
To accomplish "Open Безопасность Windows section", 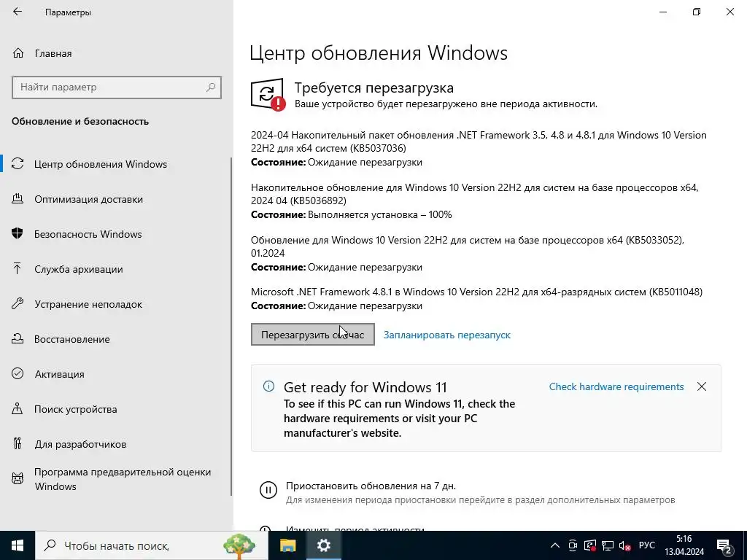I will coord(88,234).
